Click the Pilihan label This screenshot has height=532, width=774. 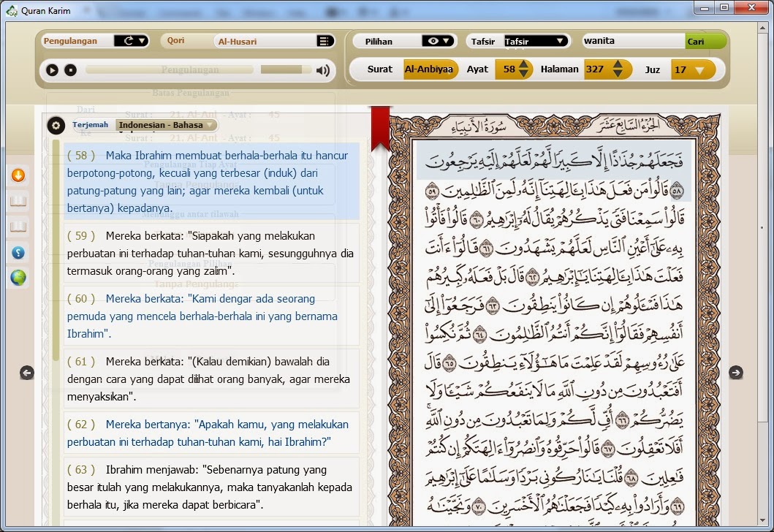[379, 42]
